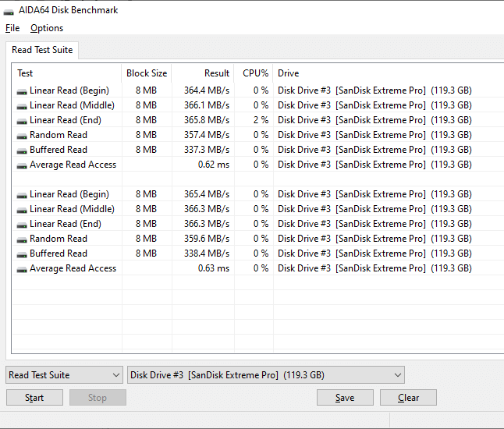Switch to the Read Test Suite tab

pos(42,50)
